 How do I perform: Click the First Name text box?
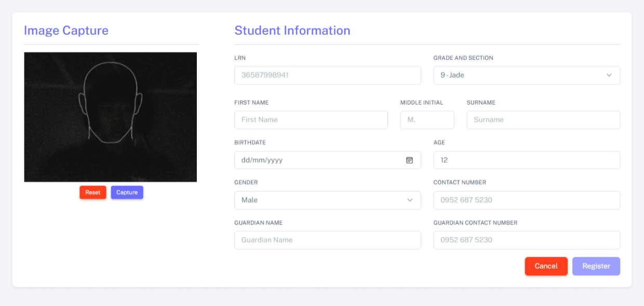pos(311,120)
